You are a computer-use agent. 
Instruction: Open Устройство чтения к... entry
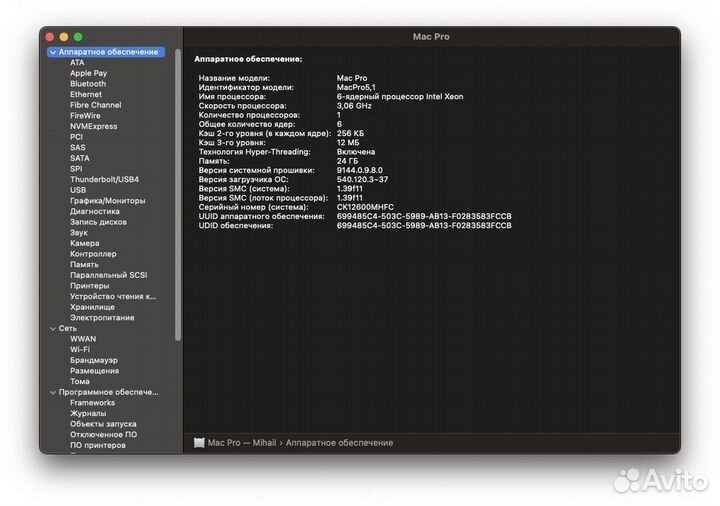pos(113,297)
